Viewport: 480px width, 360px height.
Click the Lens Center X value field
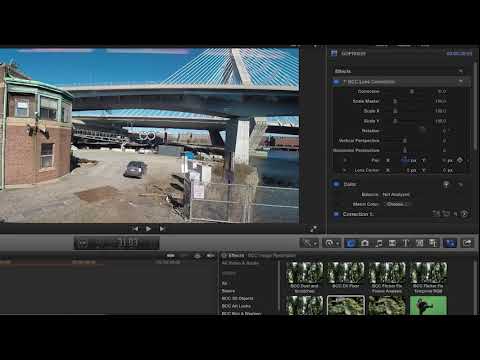click(411, 170)
